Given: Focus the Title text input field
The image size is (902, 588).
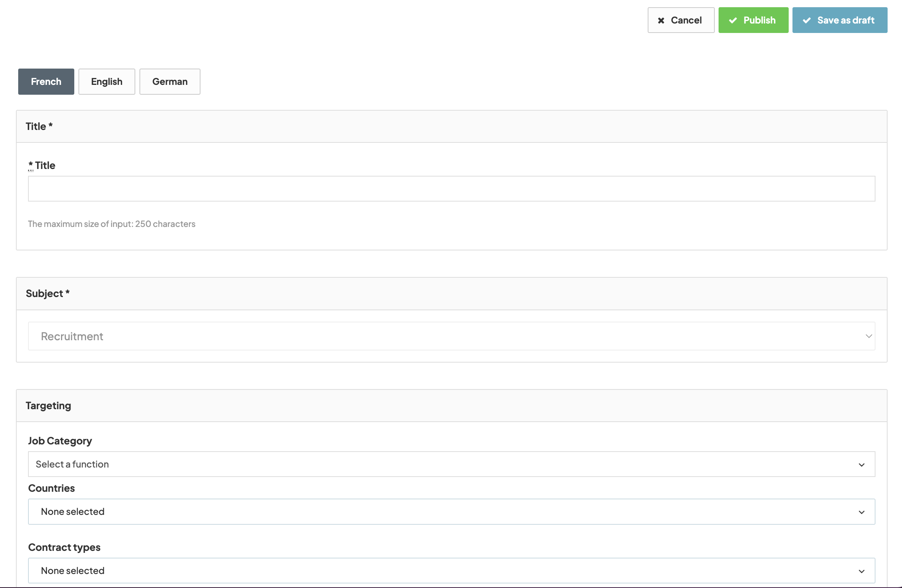Looking at the screenshot, I should click(x=451, y=189).
